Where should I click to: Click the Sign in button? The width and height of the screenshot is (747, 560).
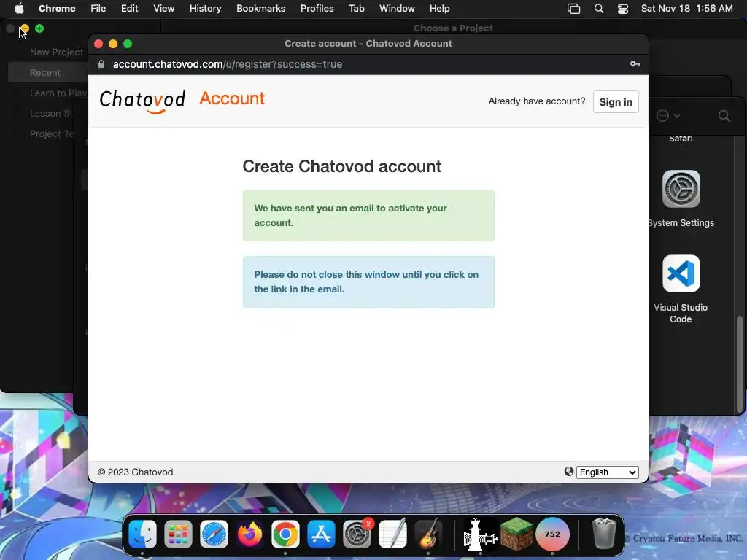click(616, 102)
